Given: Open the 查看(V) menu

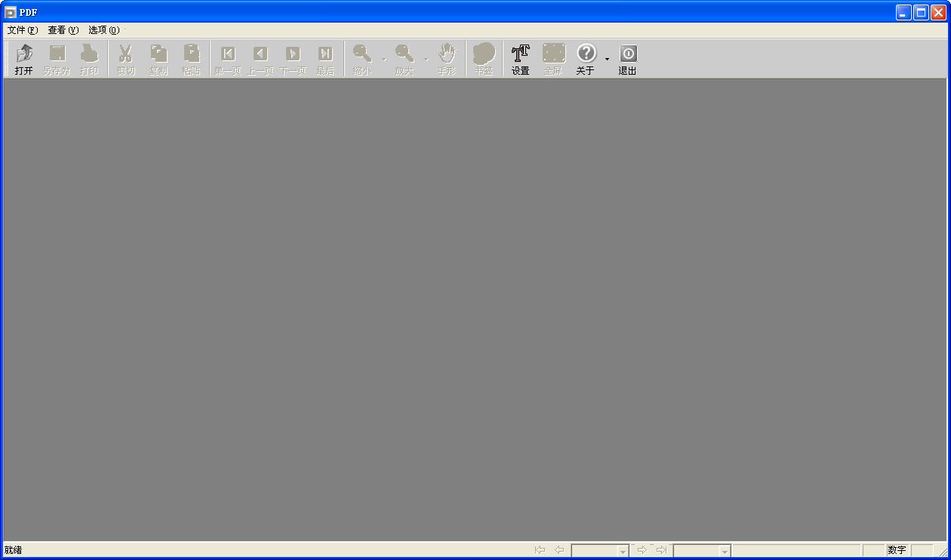Looking at the screenshot, I should coord(63,30).
